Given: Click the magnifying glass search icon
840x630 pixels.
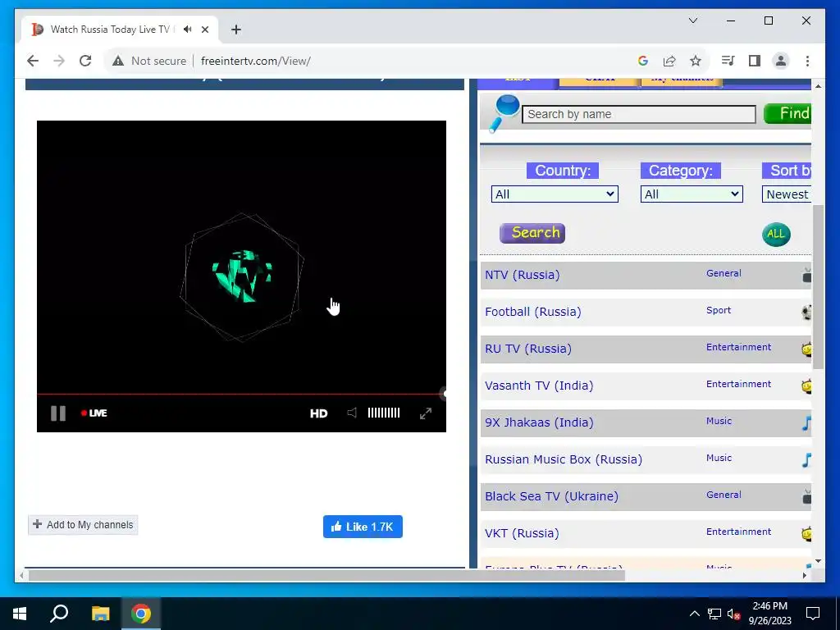Looking at the screenshot, I should [504, 112].
